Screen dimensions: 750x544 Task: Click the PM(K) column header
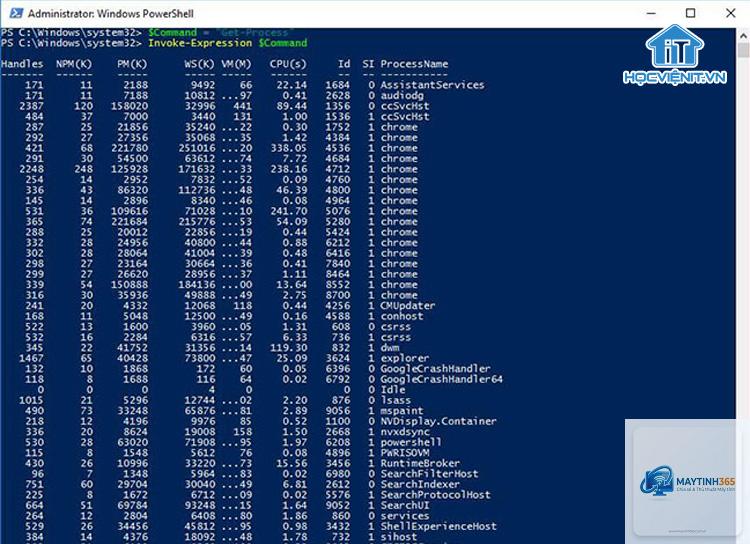pyautogui.click(x=132, y=64)
